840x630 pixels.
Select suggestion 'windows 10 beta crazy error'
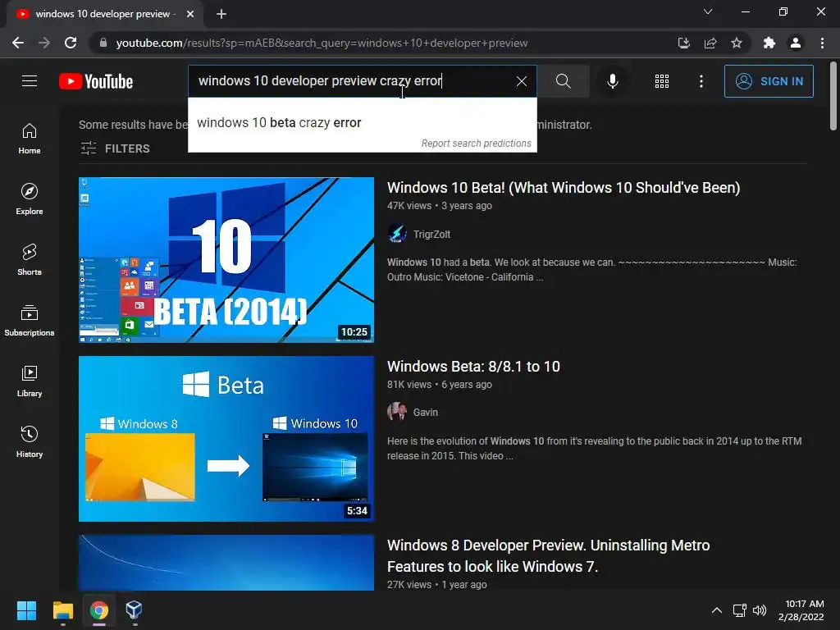pyautogui.click(x=362, y=123)
